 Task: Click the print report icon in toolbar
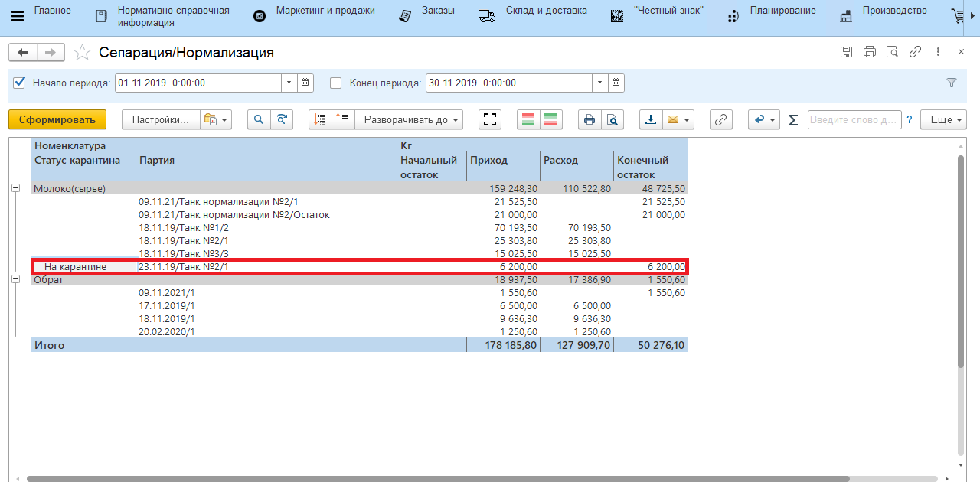pos(589,119)
